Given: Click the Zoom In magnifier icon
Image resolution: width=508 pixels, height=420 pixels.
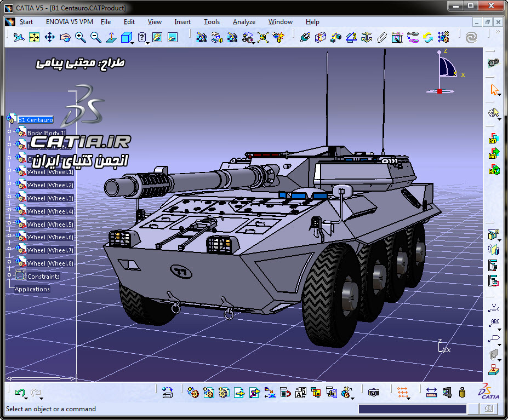Looking at the screenshot, I should [81, 37].
